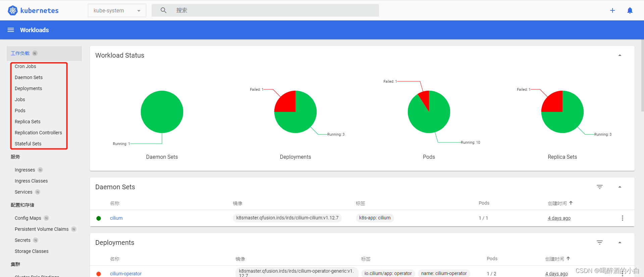Open Ingresses in the sidebar
The image size is (644, 277).
tap(25, 170)
